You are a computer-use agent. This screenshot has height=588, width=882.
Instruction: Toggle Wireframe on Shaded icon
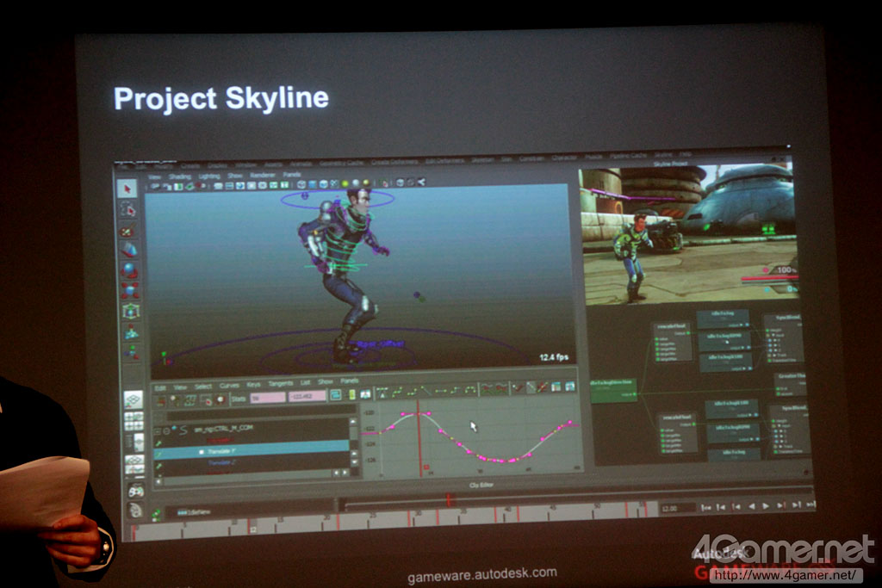click(x=324, y=184)
